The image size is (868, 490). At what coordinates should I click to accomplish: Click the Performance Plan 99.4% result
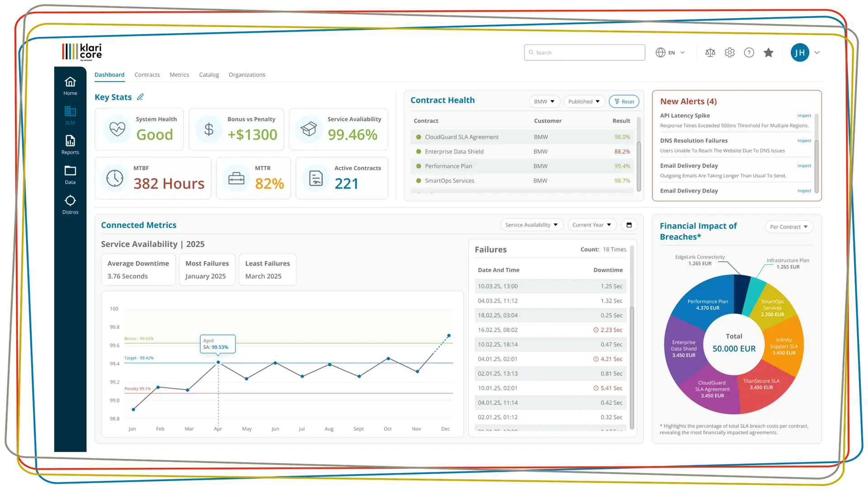622,166
